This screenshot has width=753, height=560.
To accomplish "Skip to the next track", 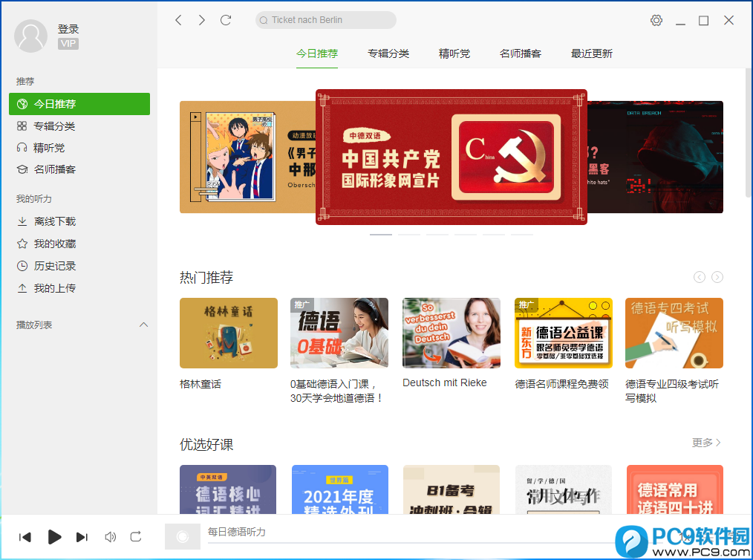I will 82,537.
